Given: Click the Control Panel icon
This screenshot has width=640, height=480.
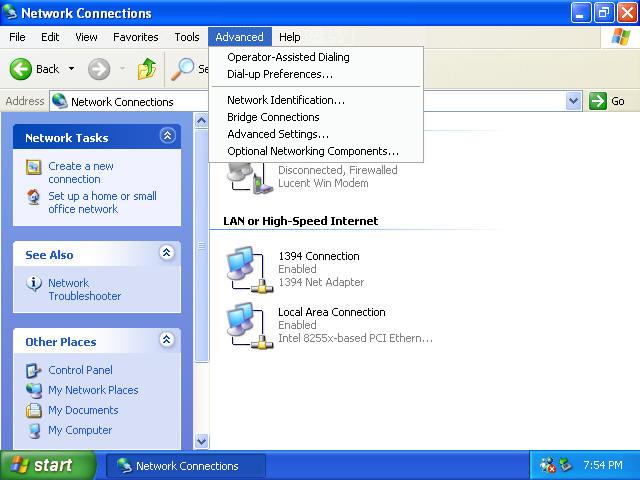Looking at the screenshot, I should point(33,370).
